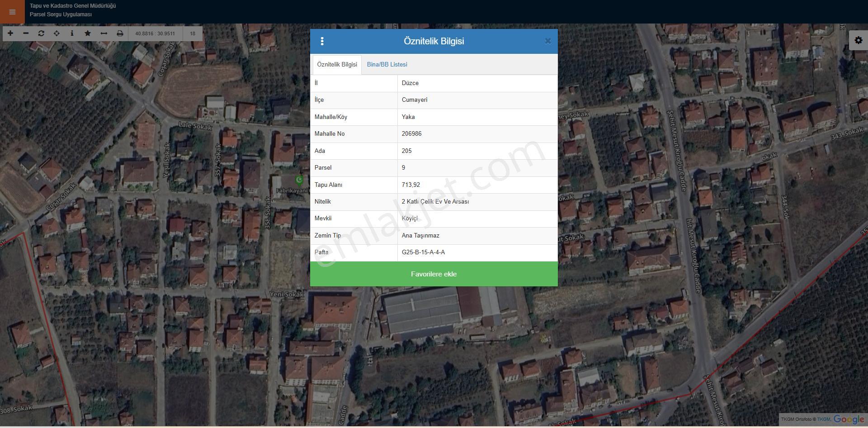Select the Öznitelik Bilgisi tab
Screen dimensions: 868x428
(x=337, y=65)
